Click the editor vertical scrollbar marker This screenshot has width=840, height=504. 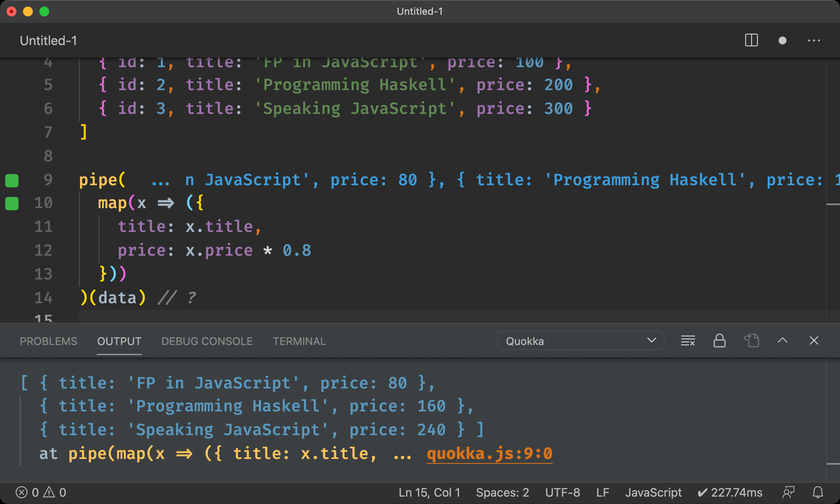[833, 204]
